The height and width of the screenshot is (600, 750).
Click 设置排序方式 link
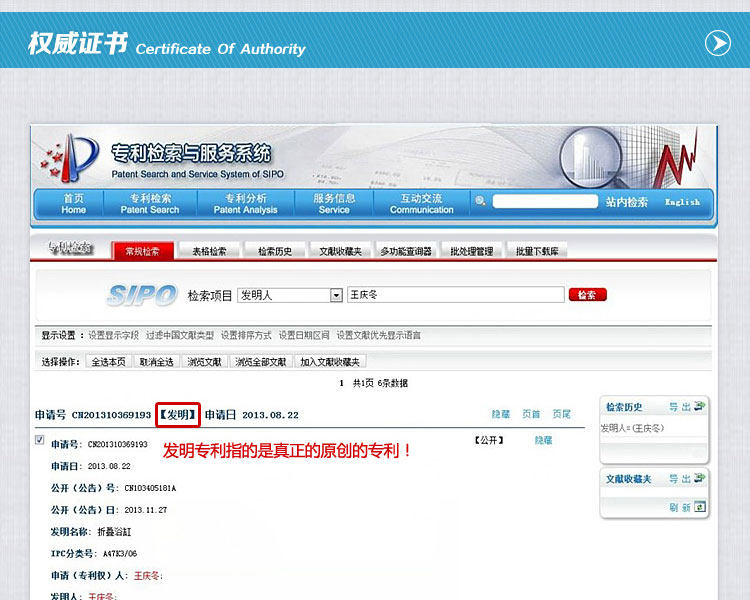[x=246, y=335]
